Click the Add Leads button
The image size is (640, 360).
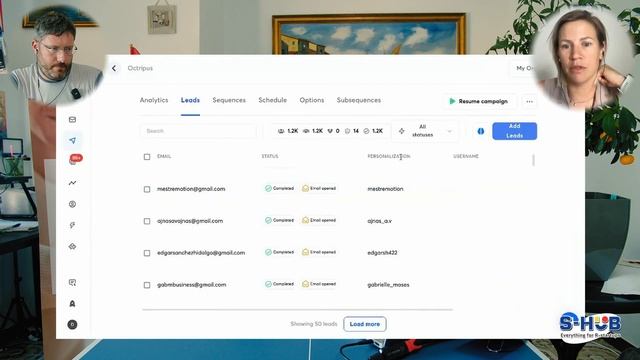tap(514, 131)
